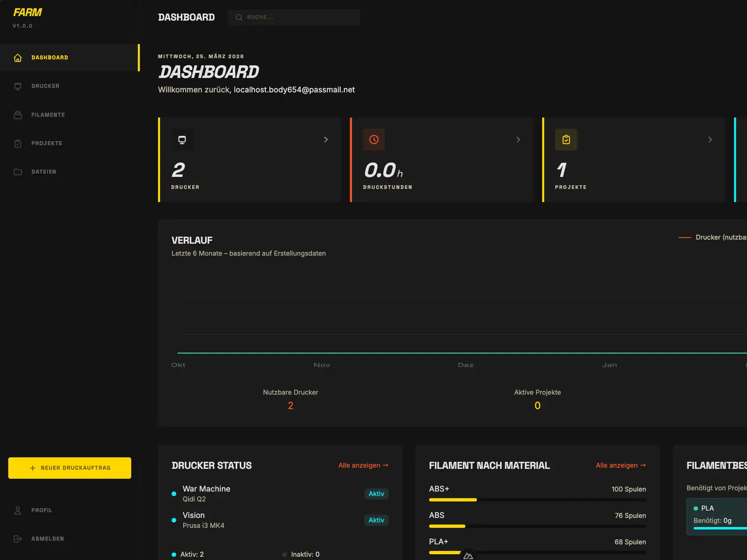747x560 pixels.
Task: Click the printer icon on Drucker card
Action: pyautogui.click(x=182, y=140)
